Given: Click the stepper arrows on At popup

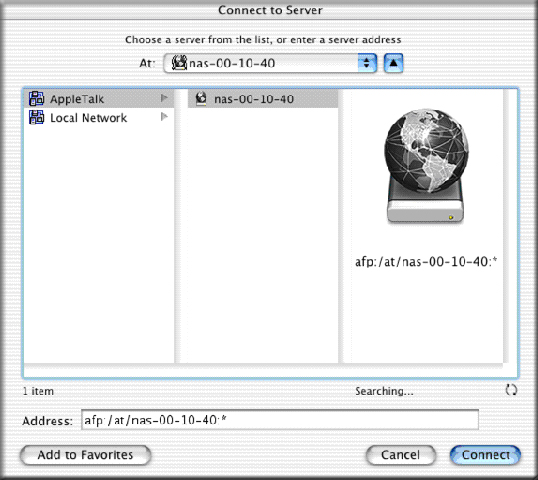Looking at the screenshot, I should click(x=367, y=63).
